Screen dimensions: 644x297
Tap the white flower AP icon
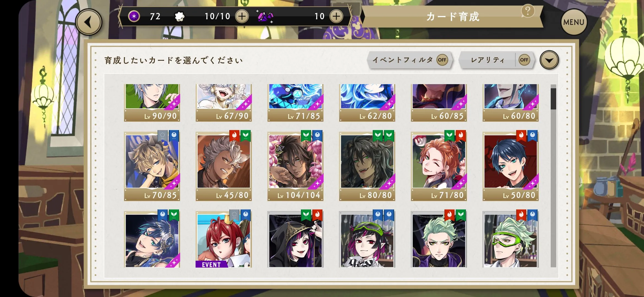pyautogui.click(x=180, y=16)
